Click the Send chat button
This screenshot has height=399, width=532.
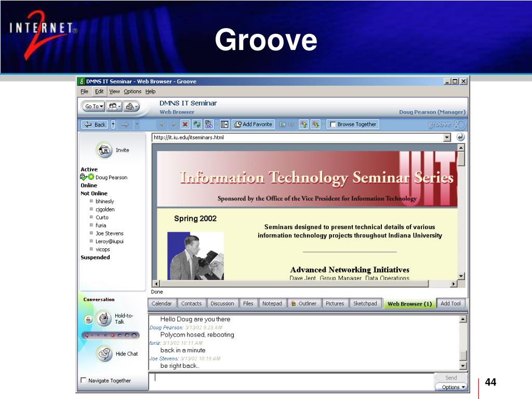tap(451, 378)
